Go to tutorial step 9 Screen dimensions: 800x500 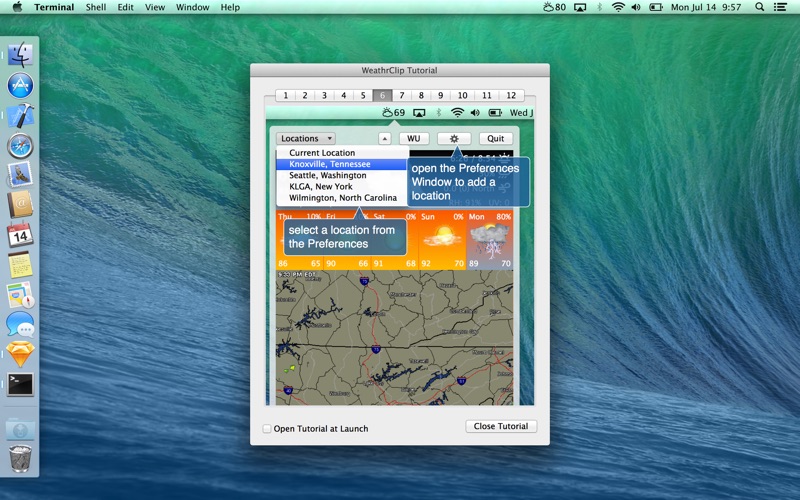coord(441,95)
